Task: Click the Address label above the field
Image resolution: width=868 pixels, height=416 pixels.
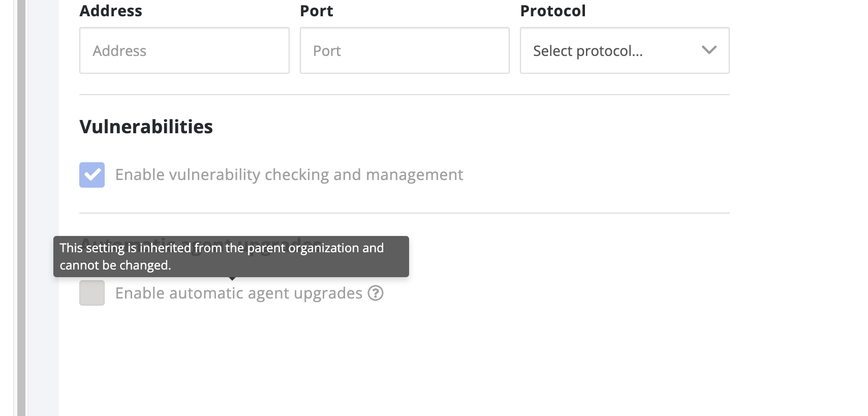Action: pyautogui.click(x=111, y=11)
